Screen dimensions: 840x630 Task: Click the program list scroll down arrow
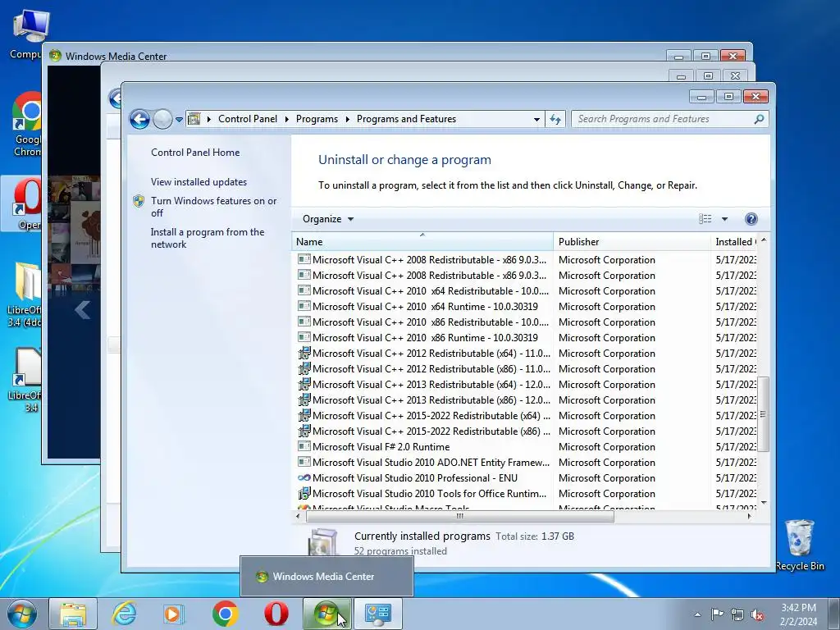pos(764,503)
